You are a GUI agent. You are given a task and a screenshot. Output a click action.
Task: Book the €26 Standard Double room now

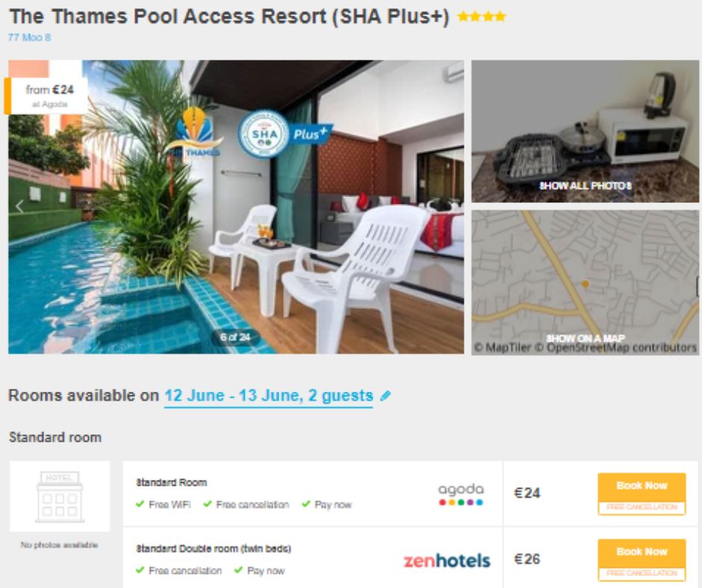point(642,560)
